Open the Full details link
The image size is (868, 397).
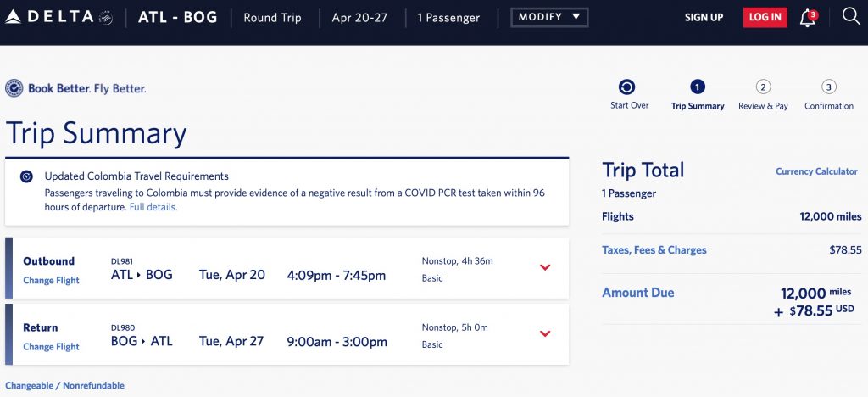point(153,207)
